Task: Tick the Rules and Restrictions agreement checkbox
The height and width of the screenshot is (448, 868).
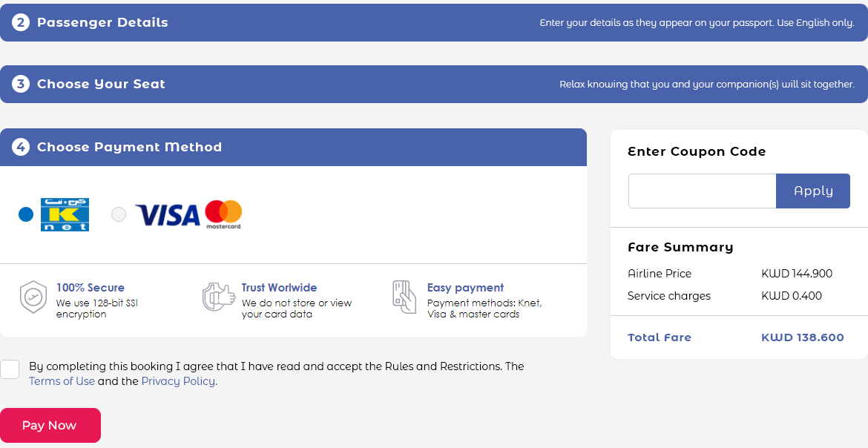Action: 10,369
